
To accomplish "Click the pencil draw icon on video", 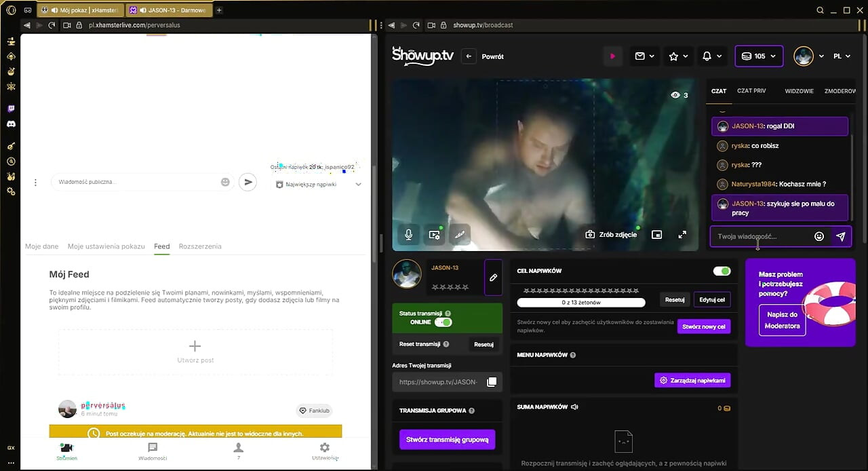I will (x=460, y=234).
